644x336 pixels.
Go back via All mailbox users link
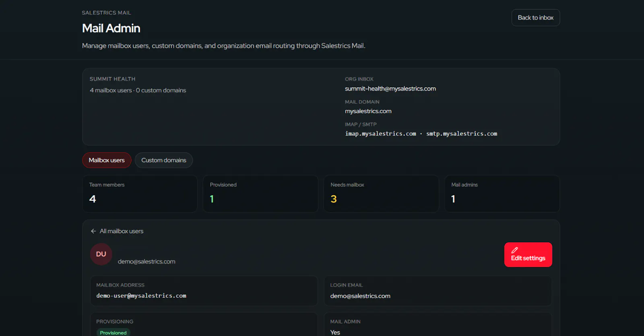point(121,231)
